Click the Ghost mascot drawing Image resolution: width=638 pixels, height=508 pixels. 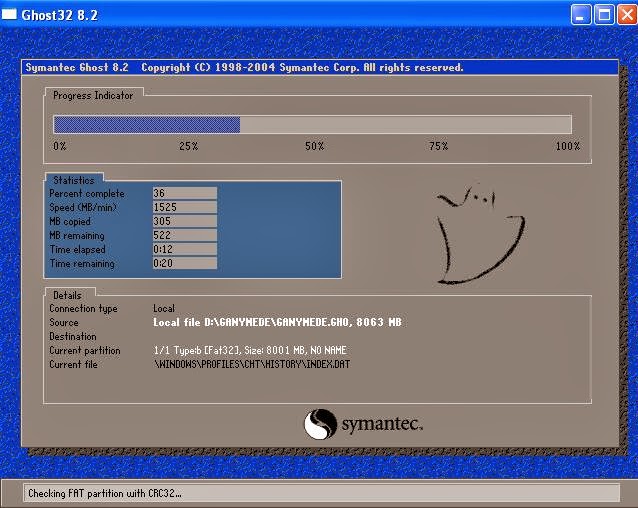[480, 233]
